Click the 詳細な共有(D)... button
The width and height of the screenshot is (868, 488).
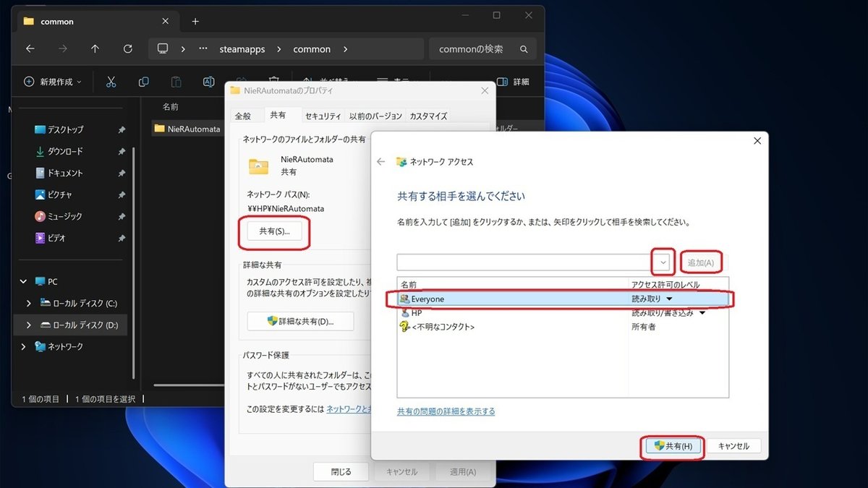coord(300,321)
